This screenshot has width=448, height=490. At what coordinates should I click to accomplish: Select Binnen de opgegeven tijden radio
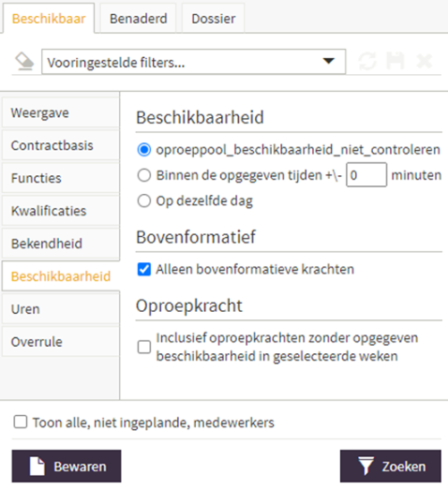point(144,175)
